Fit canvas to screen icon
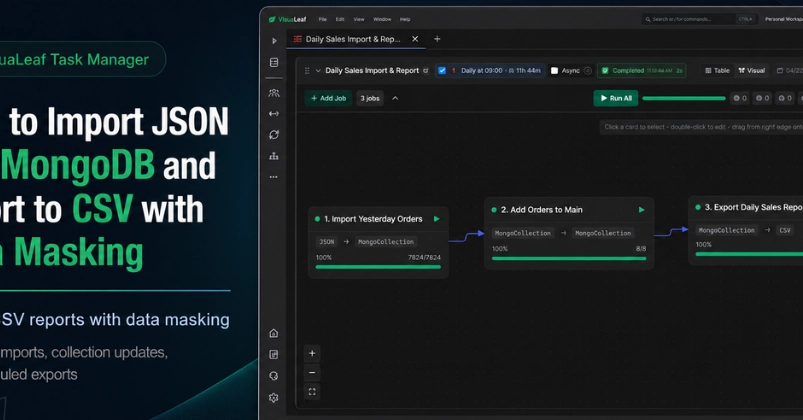803x420 pixels. tap(312, 392)
